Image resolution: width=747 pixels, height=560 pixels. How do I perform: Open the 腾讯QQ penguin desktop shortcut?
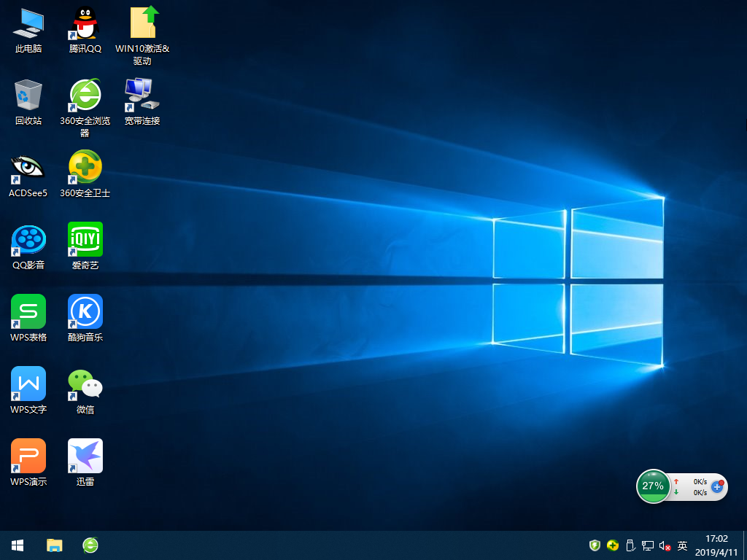[x=85, y=23]
